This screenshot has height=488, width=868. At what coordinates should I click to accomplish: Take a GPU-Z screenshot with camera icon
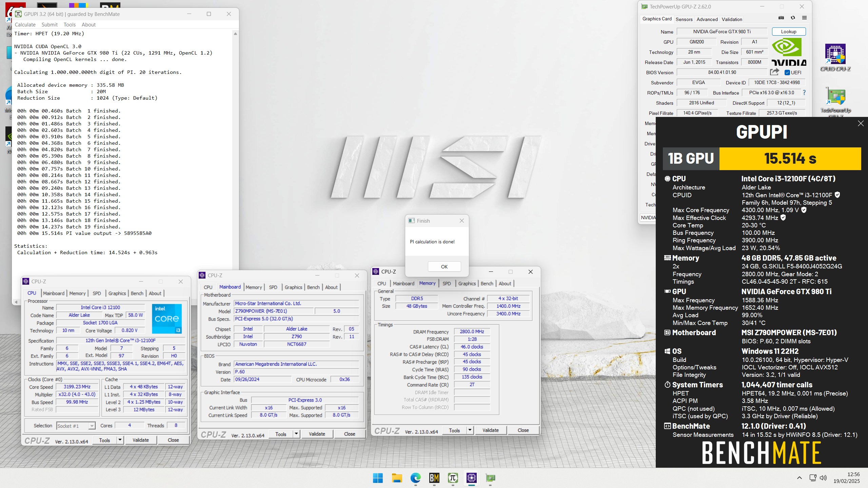(781, 18)
